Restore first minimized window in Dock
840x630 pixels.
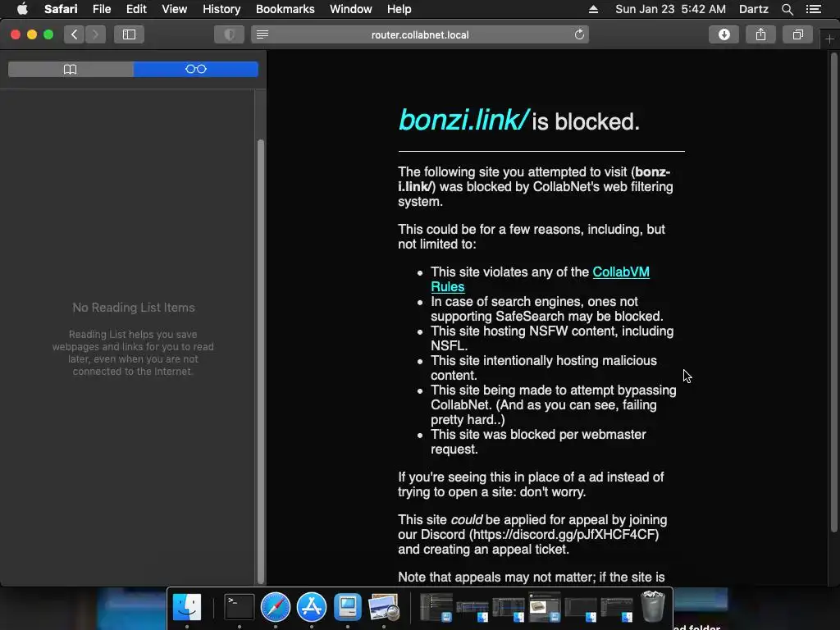pos(436,607)
